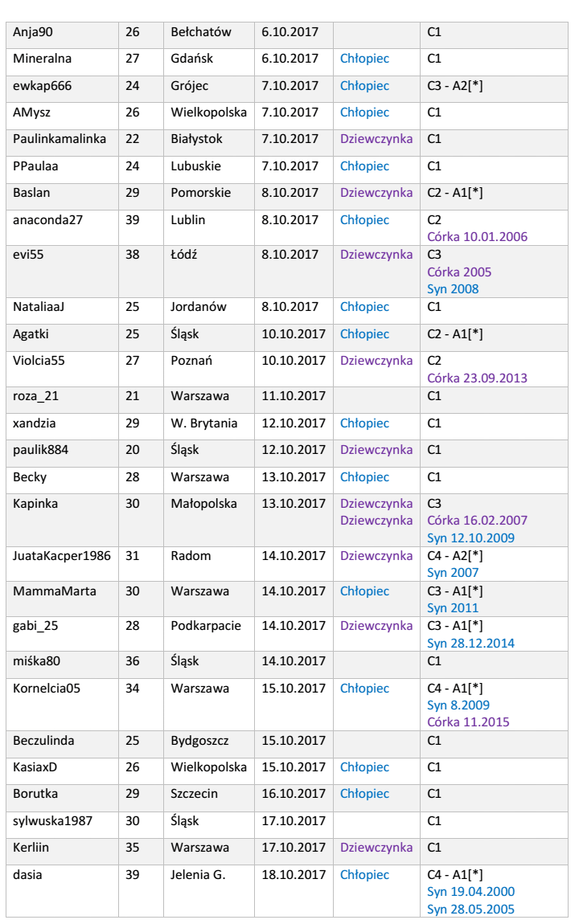Viewport: 579px width, 924px height.
Task: Select the city cell Jordanów
Action: click(199, 307)
